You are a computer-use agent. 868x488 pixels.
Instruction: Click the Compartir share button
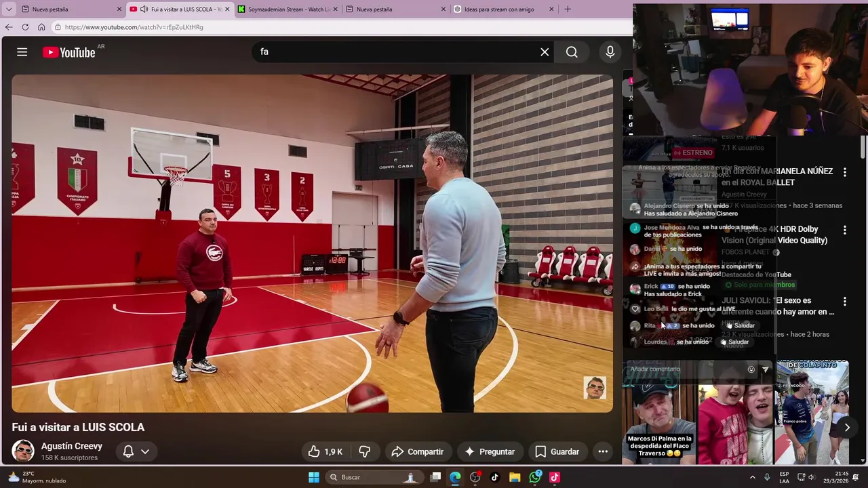[418, 451]
